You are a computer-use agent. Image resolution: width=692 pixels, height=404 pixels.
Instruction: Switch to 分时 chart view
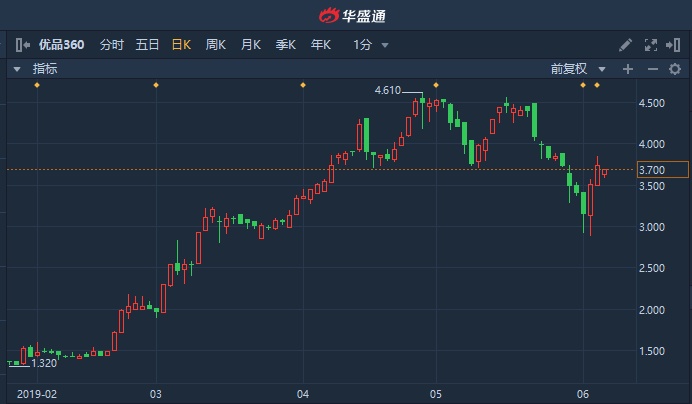point(112,45)
